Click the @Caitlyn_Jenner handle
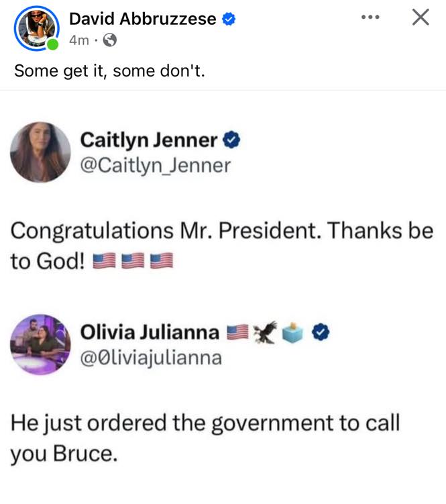Screen dimensions: 446x504 pyautogui.click(x=155, y=165)
